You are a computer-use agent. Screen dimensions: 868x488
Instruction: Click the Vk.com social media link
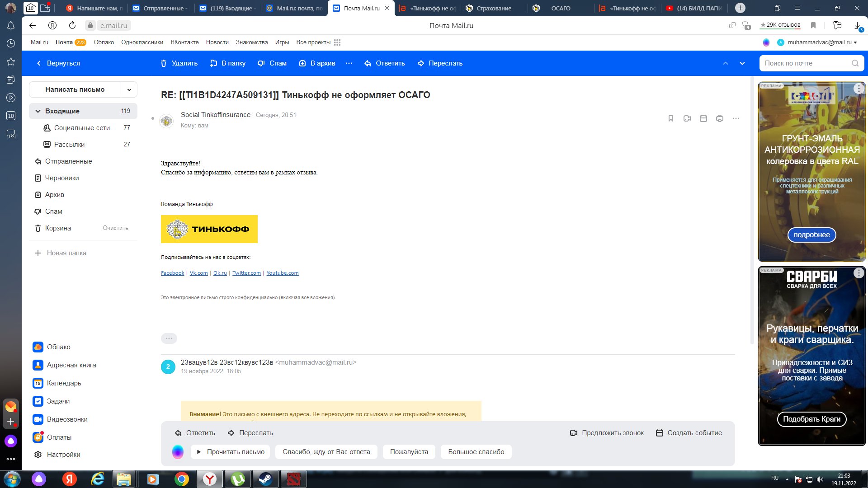198,273
